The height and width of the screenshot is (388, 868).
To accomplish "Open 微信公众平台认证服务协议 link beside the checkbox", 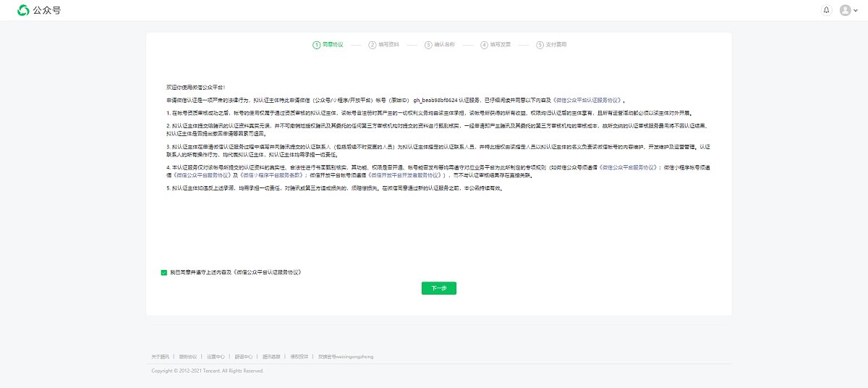I will (265, 273).
